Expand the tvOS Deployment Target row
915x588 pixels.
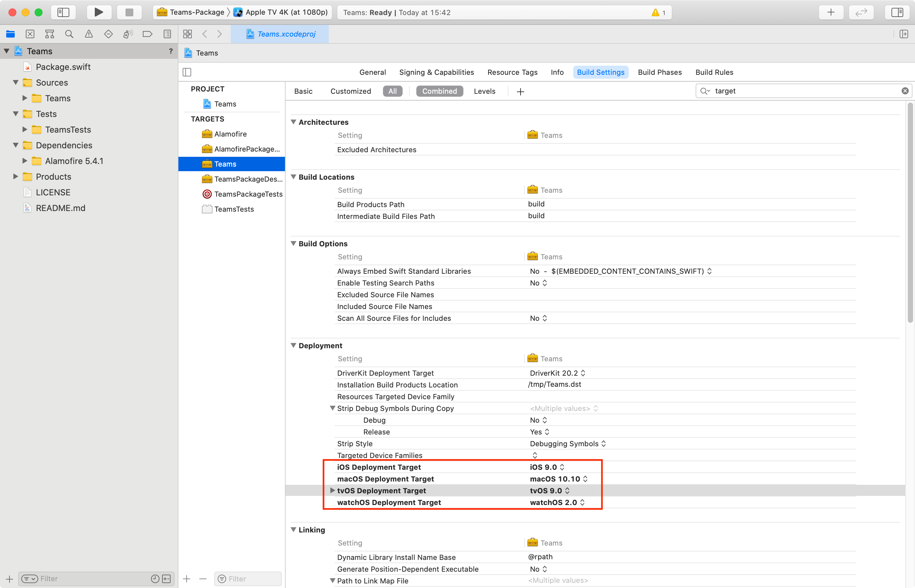[332, 490]
